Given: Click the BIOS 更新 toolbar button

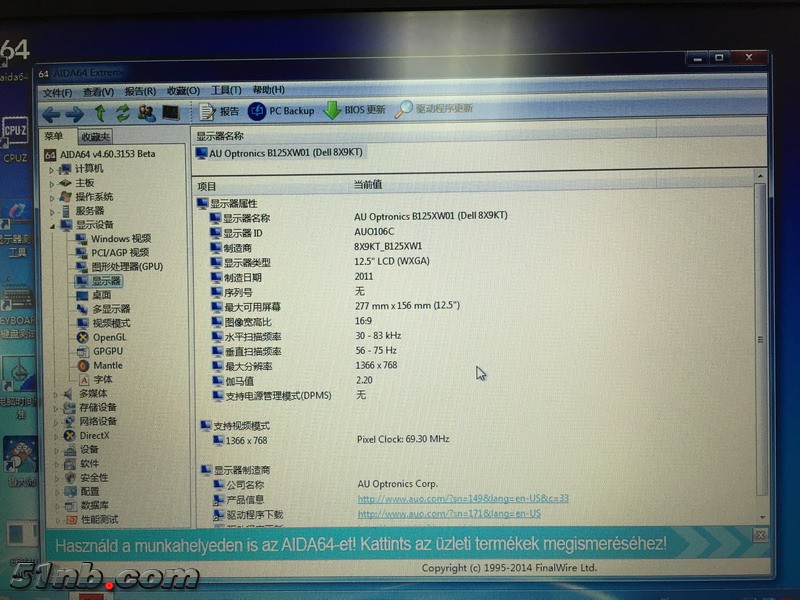Looking at the screenshot, I should [x=354, y=110].
